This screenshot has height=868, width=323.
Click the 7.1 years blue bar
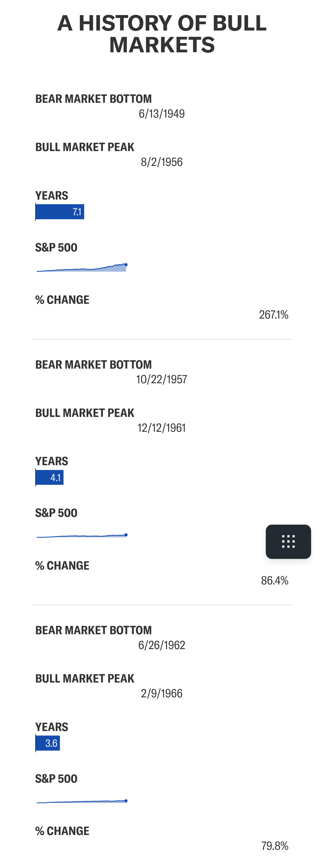point(60,211)
